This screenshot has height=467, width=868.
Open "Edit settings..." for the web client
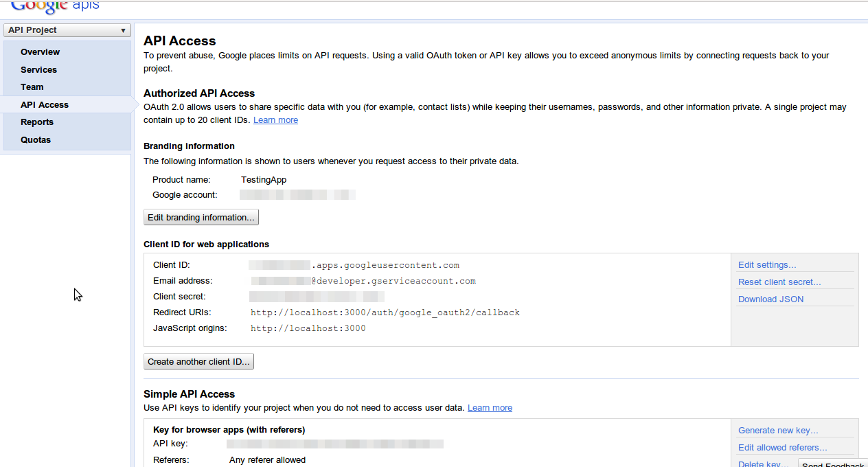(x=766, y=264)
